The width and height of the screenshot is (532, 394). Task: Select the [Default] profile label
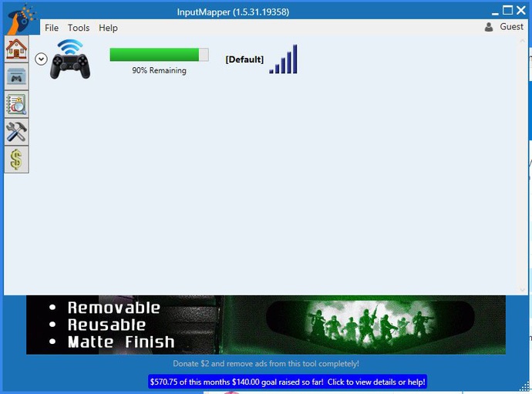pos(244,59)
